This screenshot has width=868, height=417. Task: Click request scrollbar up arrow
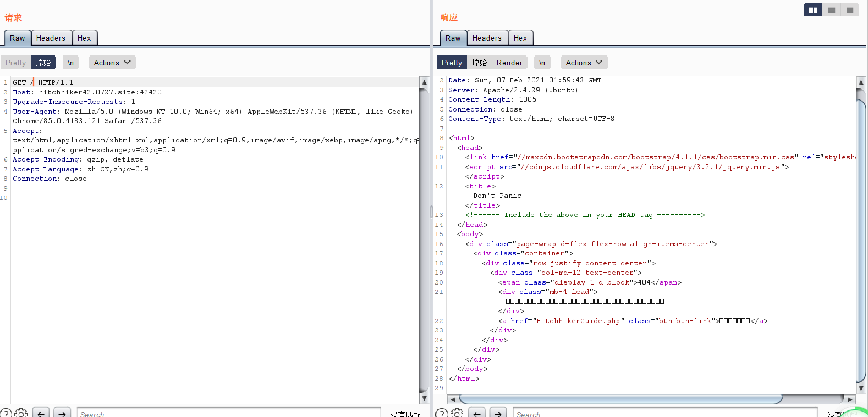point(424,82)
